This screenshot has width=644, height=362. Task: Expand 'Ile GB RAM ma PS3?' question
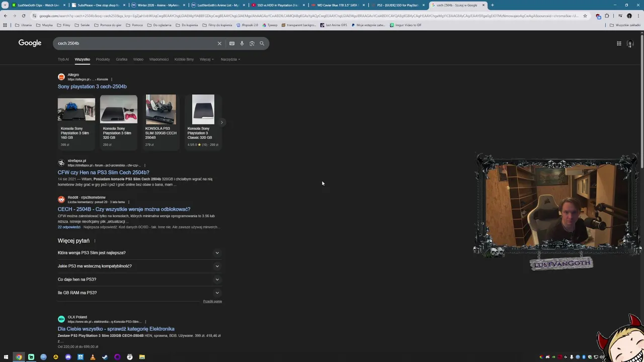139,293
